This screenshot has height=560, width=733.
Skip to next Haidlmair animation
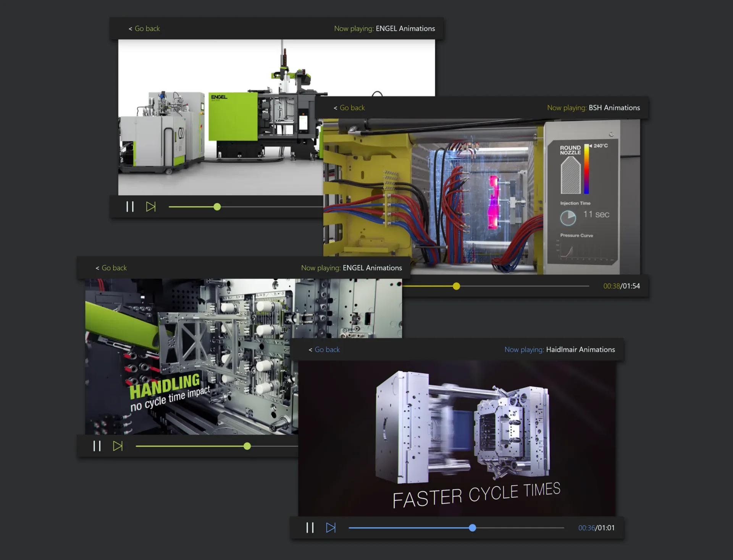coord(331,528)
